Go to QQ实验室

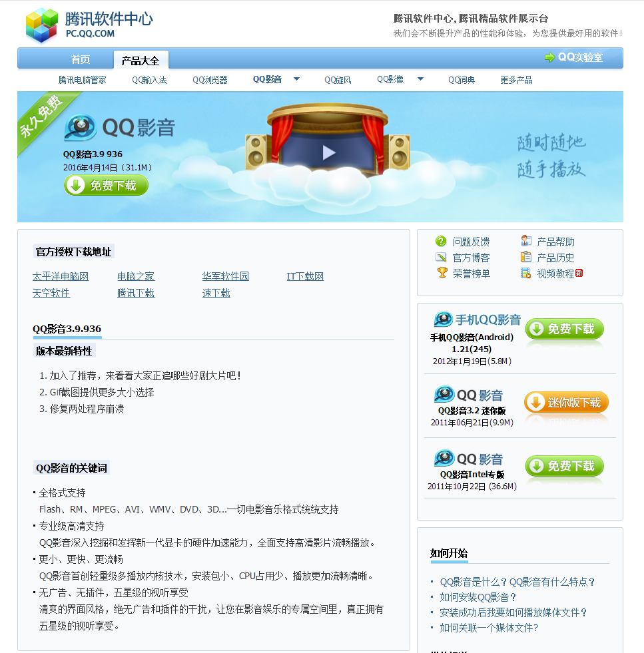pyautogui.click(x=580, y=57)
